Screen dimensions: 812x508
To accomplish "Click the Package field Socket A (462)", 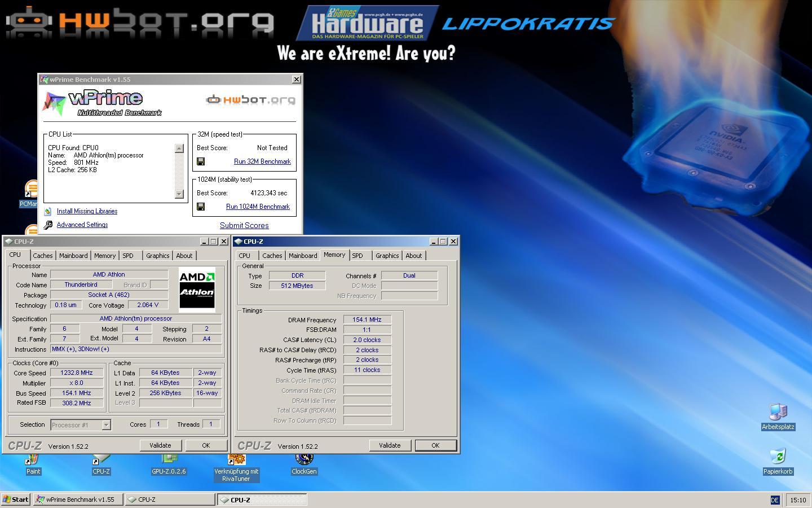I will (109, 295).
